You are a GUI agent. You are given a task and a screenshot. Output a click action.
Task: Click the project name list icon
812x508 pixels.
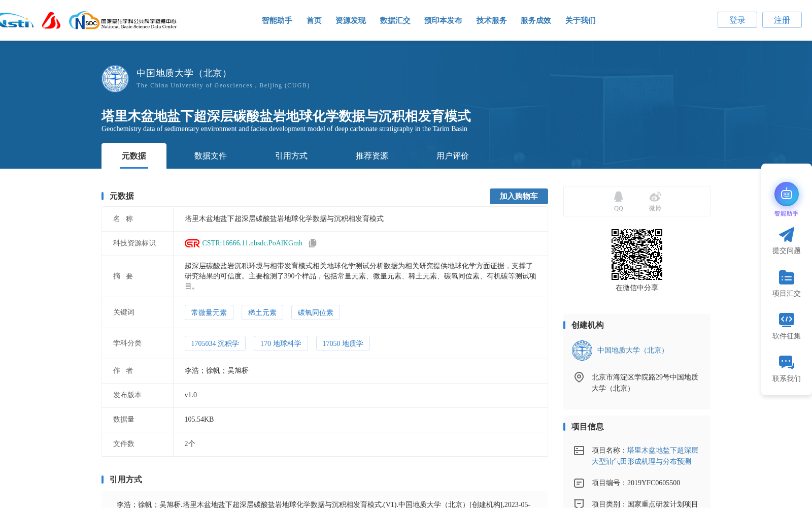click(579, 451)
